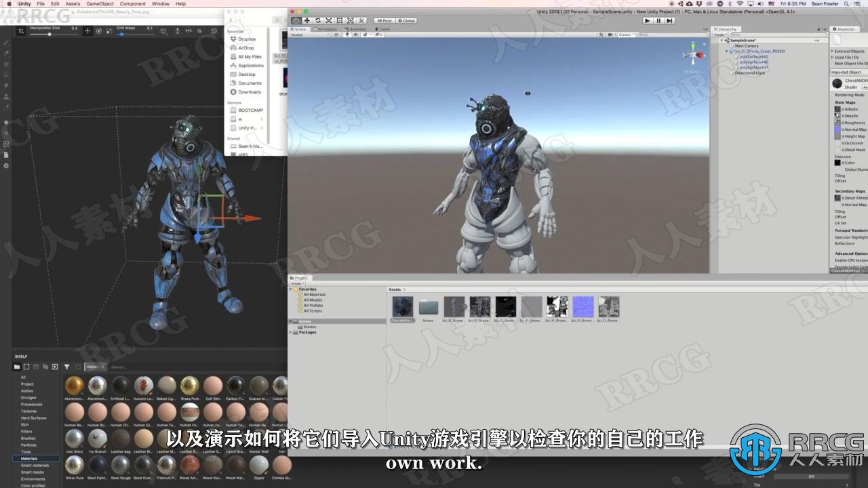Select the blue normal map asset thumbnail
Screen dimensions: 868x488
pos(583,308)
